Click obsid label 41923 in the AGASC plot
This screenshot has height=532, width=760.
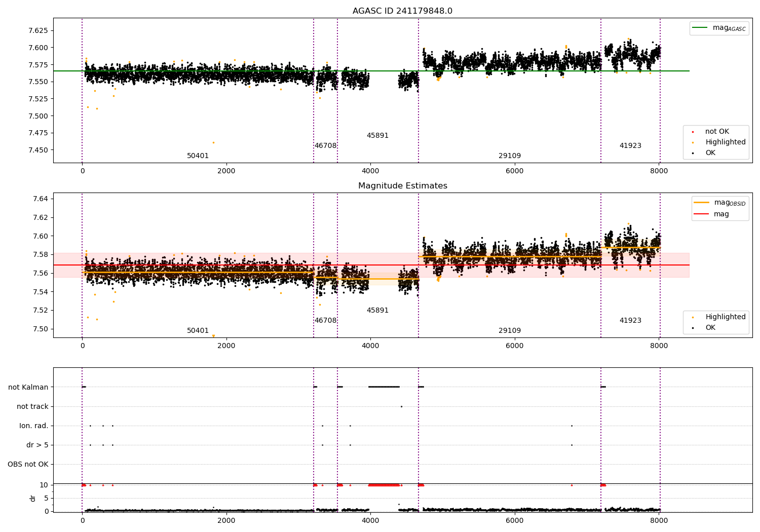(630, 146)
